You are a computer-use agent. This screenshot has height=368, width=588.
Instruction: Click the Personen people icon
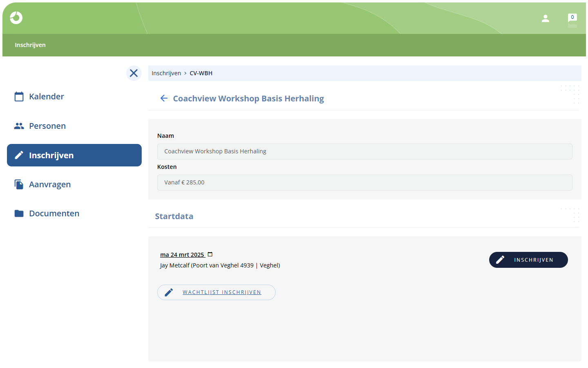[19, 126]
